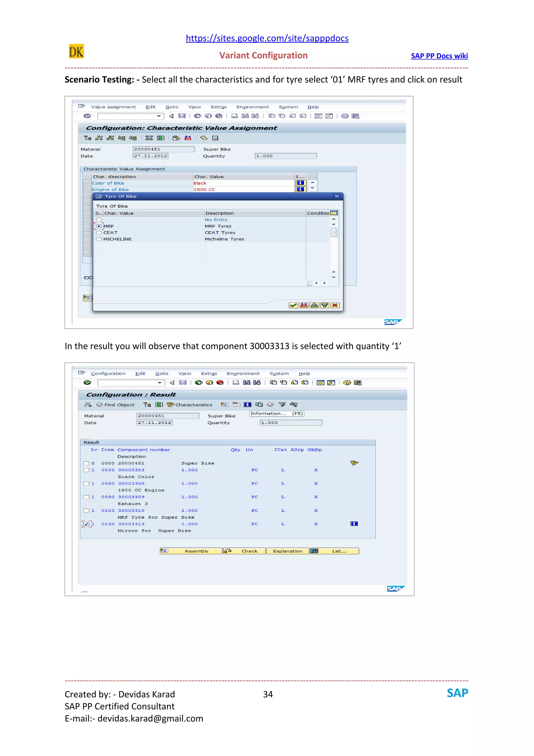Click calculator icon in Value Assignment app toolbar

click(215, 138)
